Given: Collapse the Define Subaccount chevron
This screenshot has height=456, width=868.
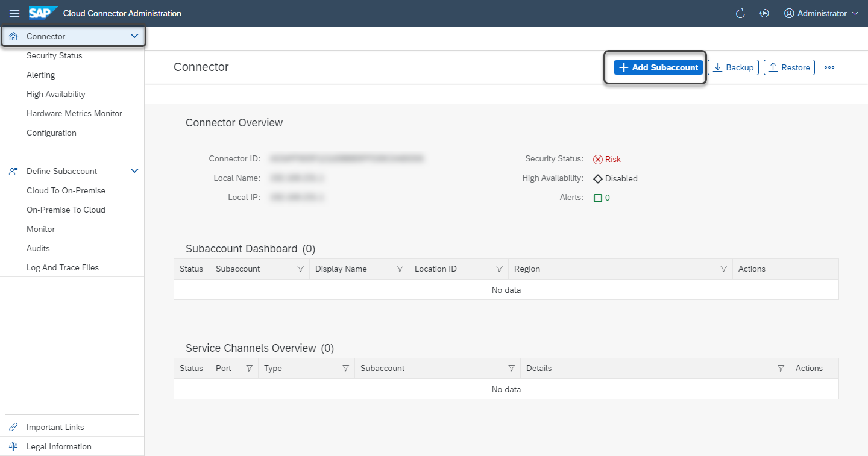Looking at the screenshot, I should point(134,171).
